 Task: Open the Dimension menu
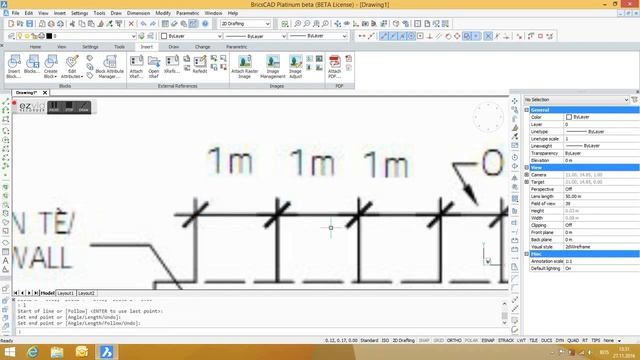tap(138, 13)
